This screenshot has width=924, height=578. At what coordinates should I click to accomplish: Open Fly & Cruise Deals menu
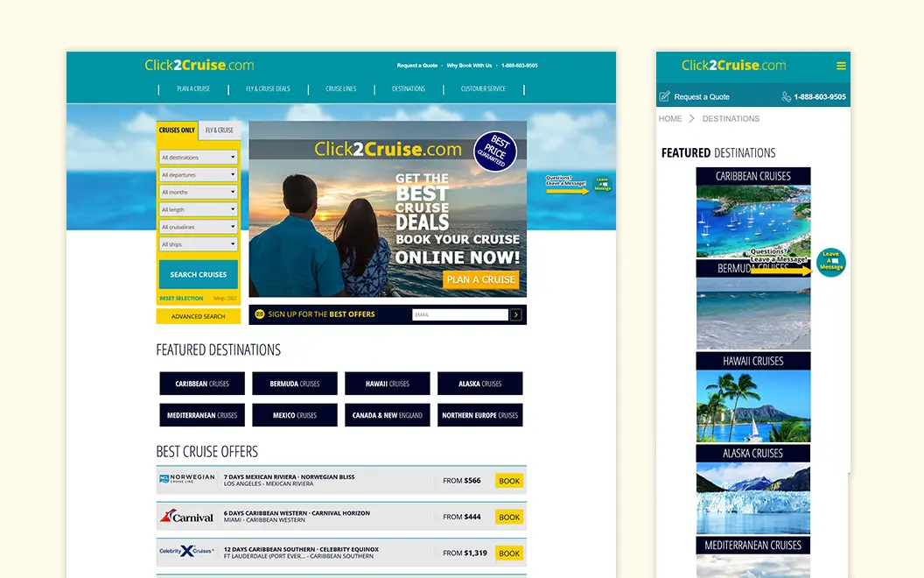[x=268, y=89]
